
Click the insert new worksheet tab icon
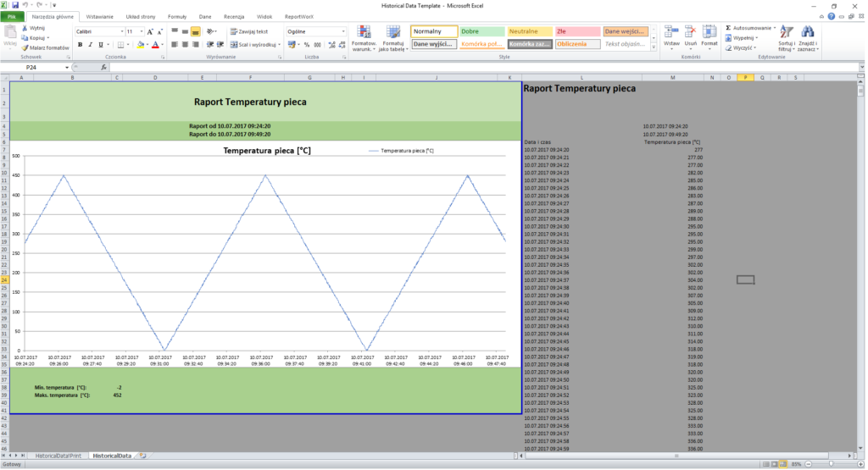142,456
